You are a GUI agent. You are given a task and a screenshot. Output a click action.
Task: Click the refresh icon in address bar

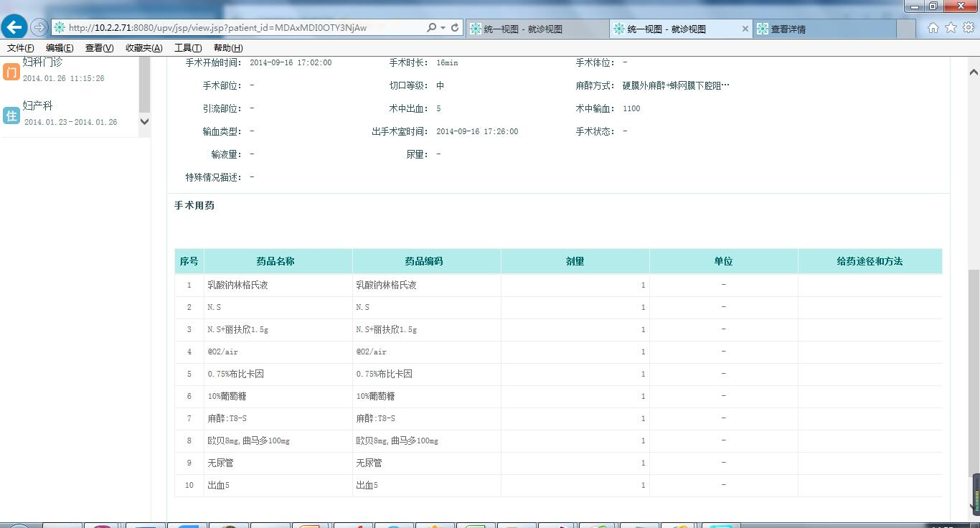coord(455,27)
